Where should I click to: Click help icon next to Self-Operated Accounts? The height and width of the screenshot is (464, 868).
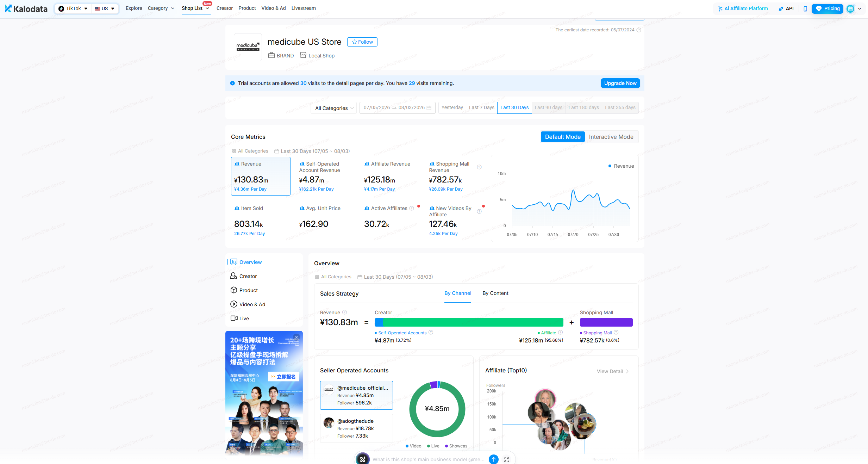coord(431,332)
